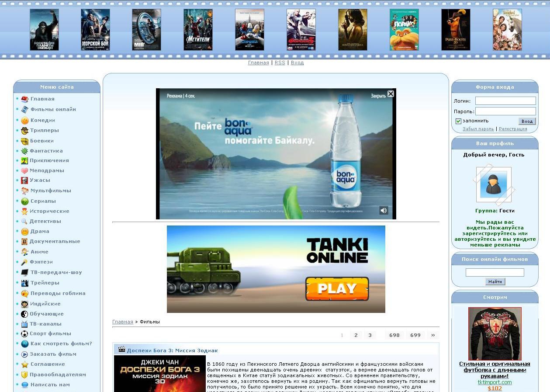Click the guest avatar image
550x392 pixels.
tap(494, 185)
